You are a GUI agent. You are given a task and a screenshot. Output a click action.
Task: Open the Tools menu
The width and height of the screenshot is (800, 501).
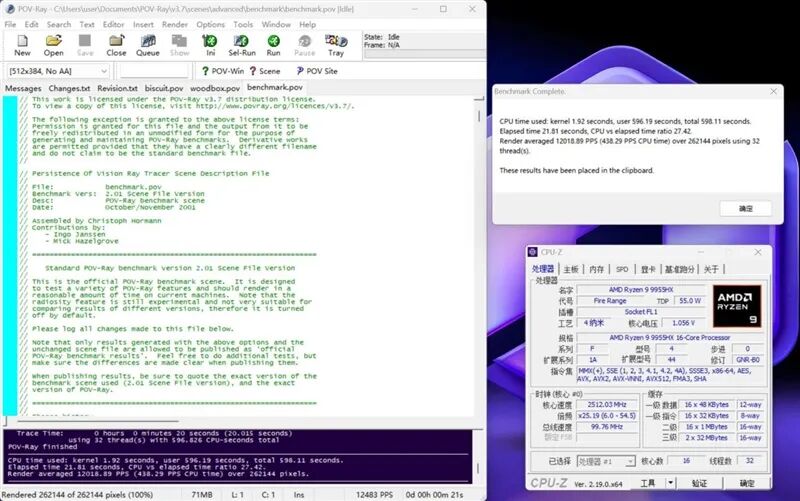click(243, 24)
